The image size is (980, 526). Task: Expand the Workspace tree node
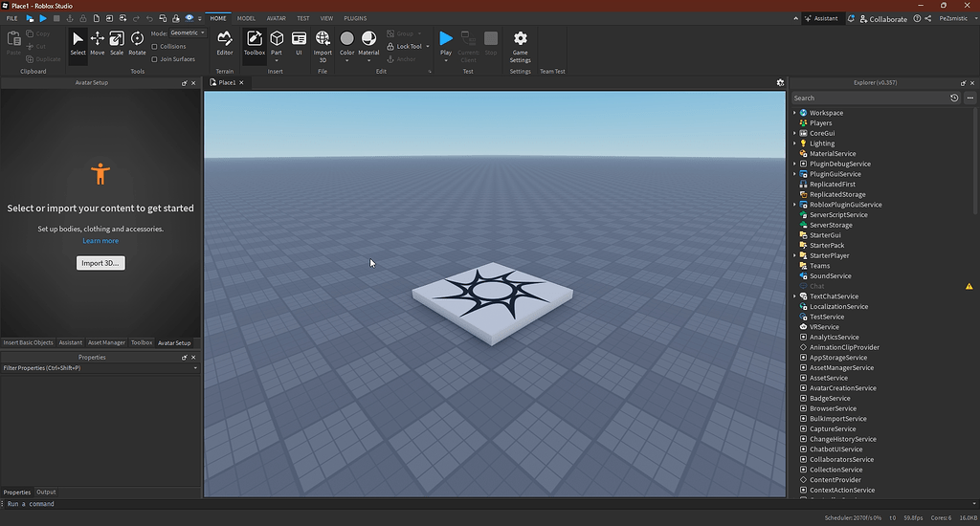click(794, 113)
